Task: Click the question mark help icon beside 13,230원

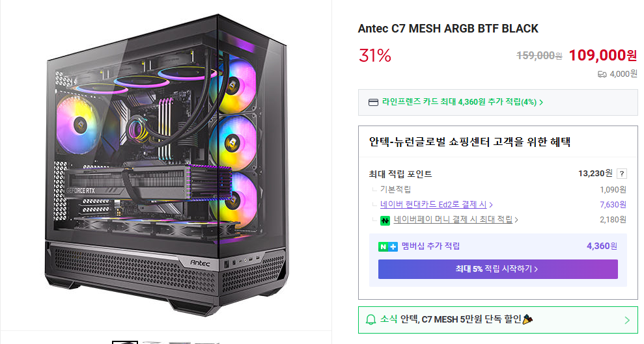Action: pos(622,174)
